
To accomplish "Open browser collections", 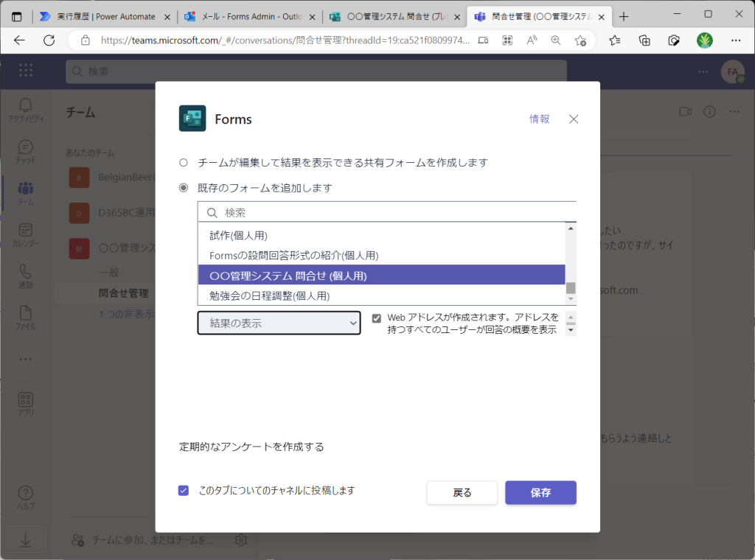I will pyautogui.click(x=644, y=41).
